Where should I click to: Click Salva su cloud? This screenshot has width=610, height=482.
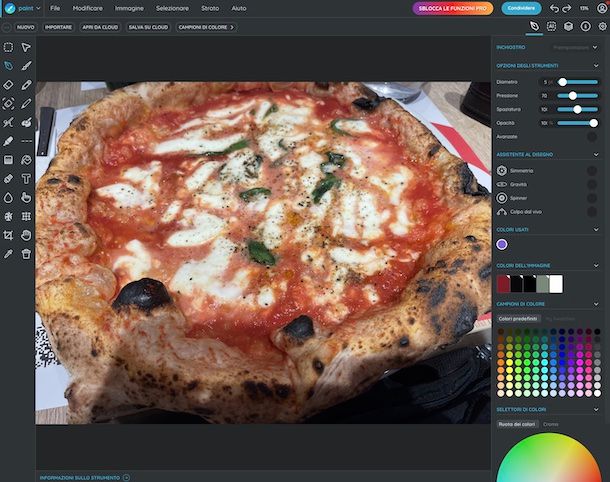(148, 27)
